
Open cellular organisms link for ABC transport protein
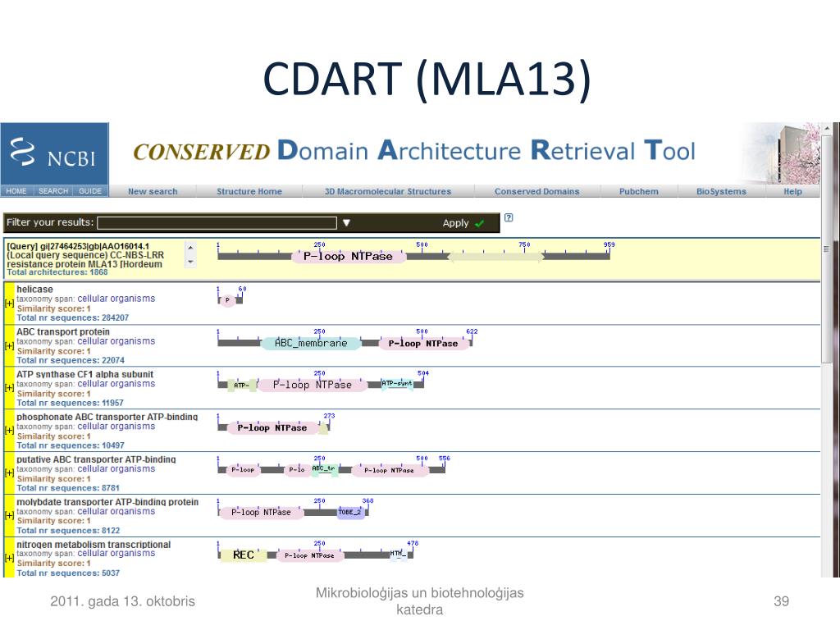click(x=116, y=341)
